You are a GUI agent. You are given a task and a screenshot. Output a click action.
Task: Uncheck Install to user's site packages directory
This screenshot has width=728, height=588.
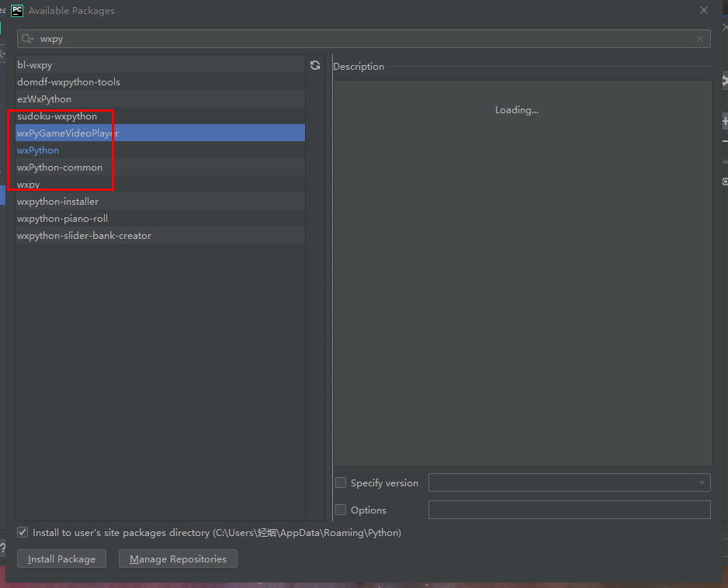(x=23, y=533)
